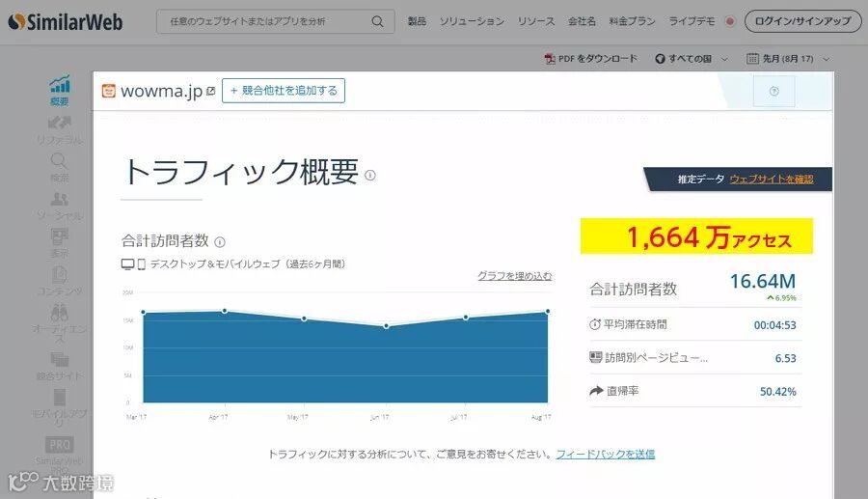Click the mobile phone icon above chart
868x499 pixels.
pos(141,264)
